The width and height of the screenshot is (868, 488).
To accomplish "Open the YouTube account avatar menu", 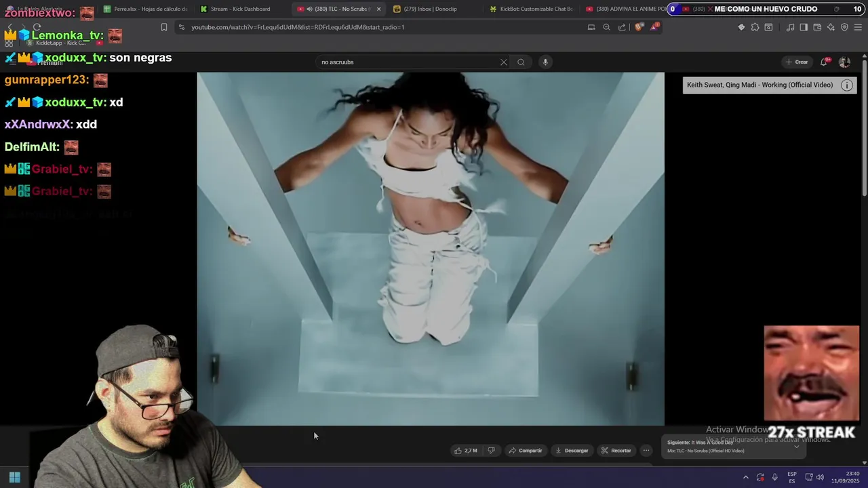I will 844,62.
